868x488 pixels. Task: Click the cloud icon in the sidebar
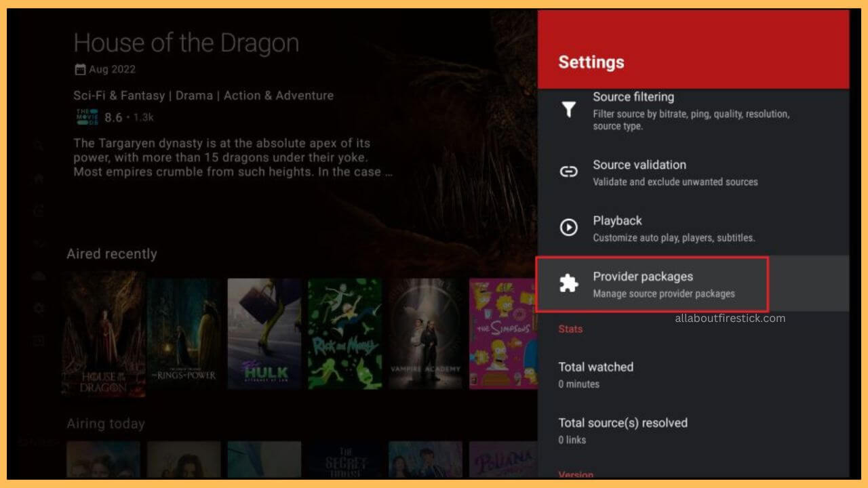39,276
